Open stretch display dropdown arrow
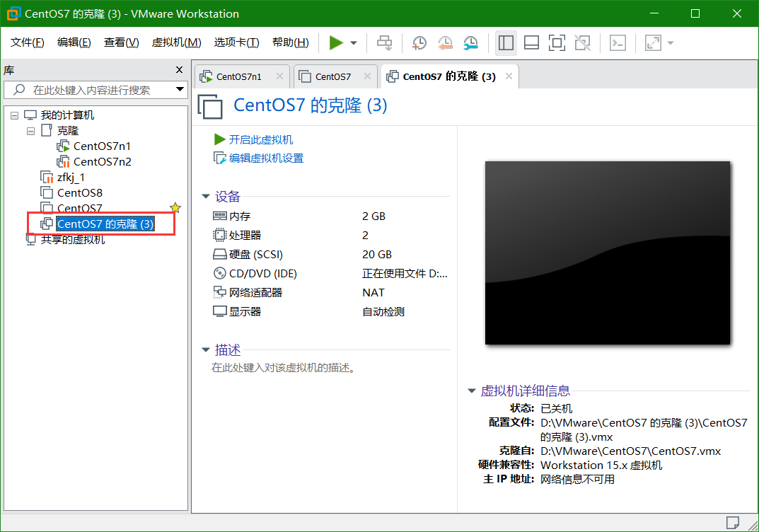The height and width of the screenshot is (532, 759). tap(671, 43)
